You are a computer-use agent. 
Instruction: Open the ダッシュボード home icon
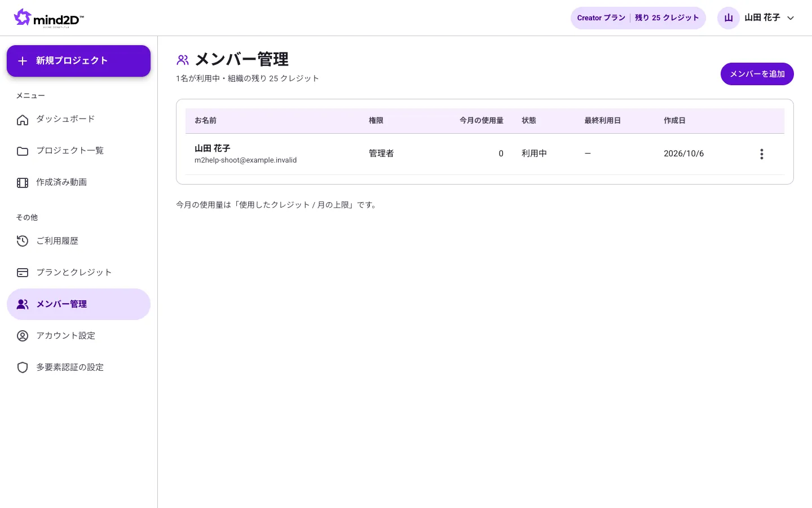click(23, 120)
